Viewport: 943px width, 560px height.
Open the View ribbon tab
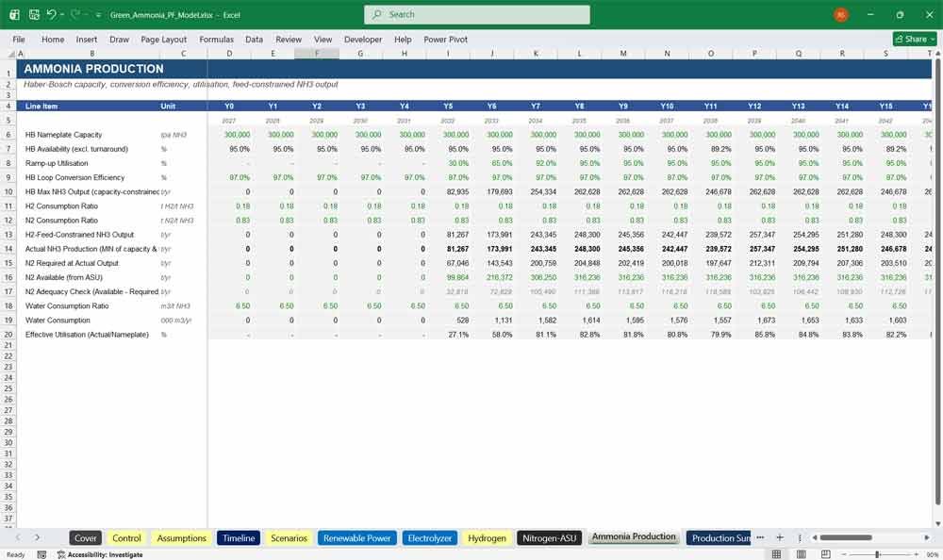click(323, 39)
